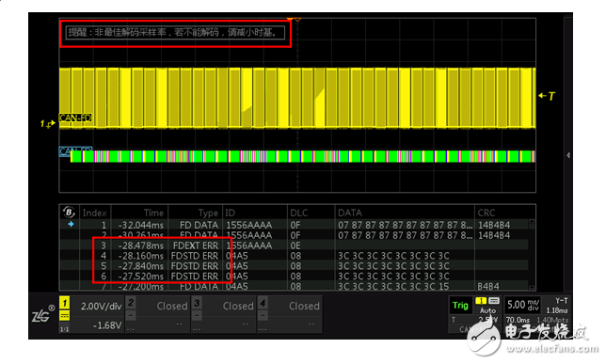
Task: Click the Time column header
Action: (x=153, y=213)
